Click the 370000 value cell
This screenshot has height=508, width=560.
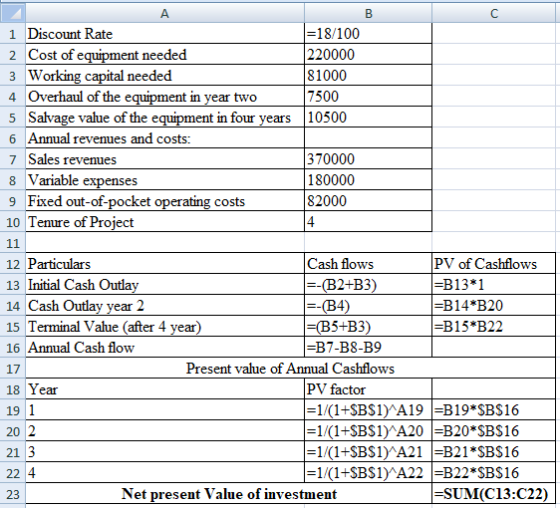coord(368,159)
